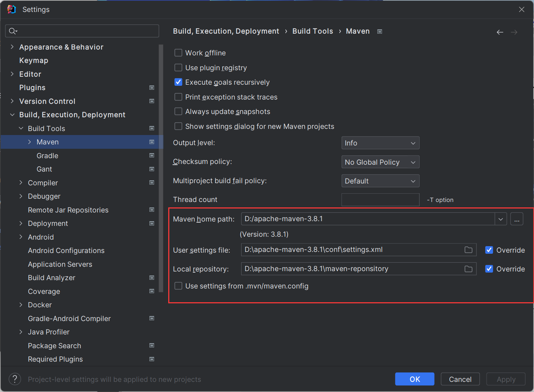Go forward using the right arrow icon

514,32
